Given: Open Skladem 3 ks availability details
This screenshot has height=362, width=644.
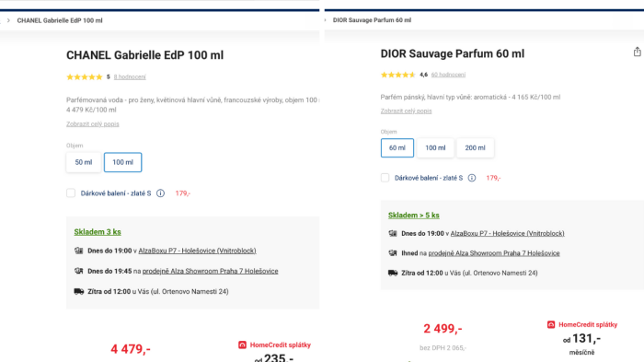Looking at the screenshot, I should click(98, 232).
